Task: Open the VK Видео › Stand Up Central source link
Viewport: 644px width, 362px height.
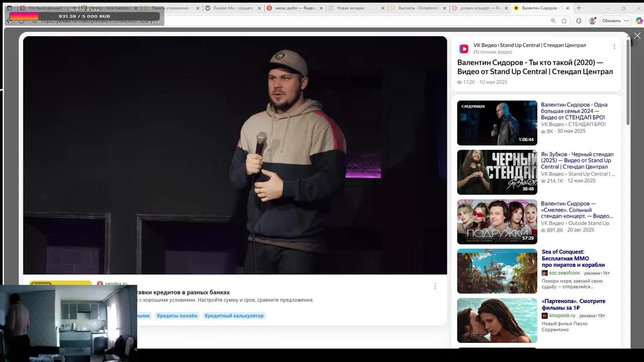Action: 530,45
